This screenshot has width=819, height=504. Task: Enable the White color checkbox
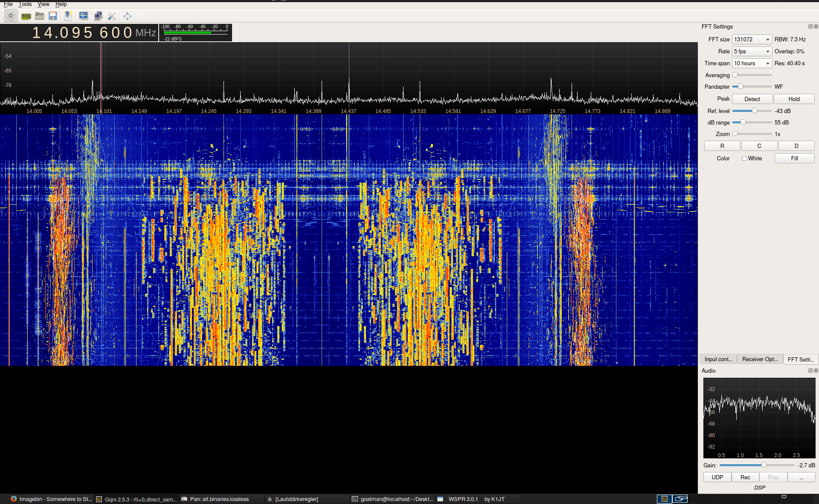coord(744,158)
